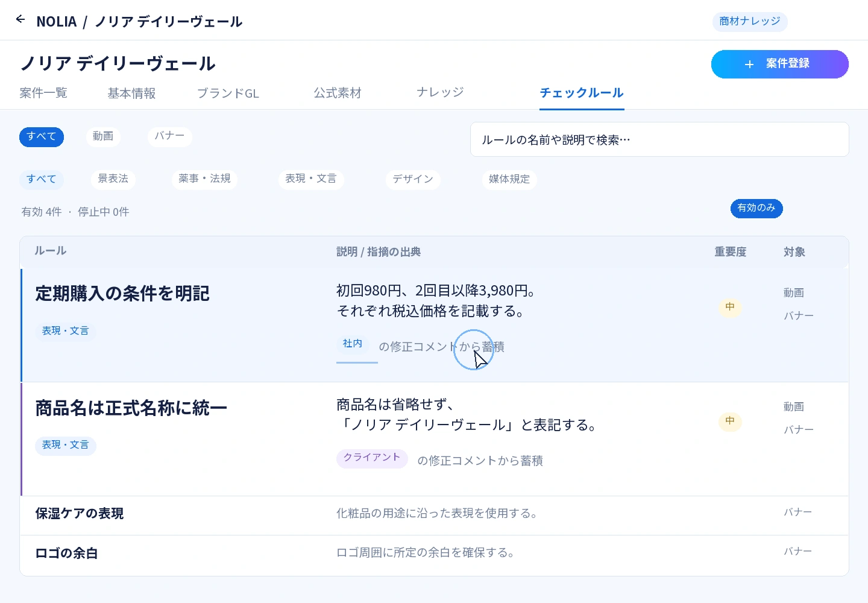Toggle the 有効のみ filter
This screenshot has height=603, width=868.
pyautogui.click(x=756, y=208)
